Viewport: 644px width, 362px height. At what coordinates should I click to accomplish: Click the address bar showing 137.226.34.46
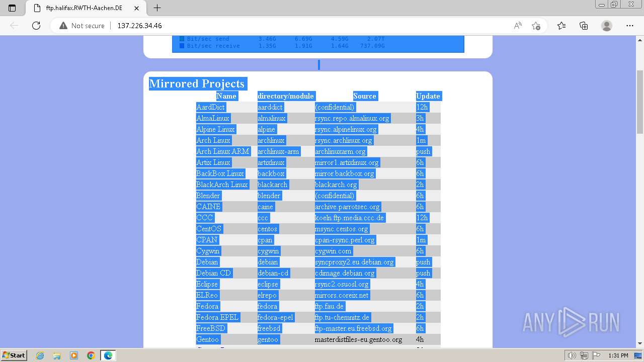[x=140, y=26]
